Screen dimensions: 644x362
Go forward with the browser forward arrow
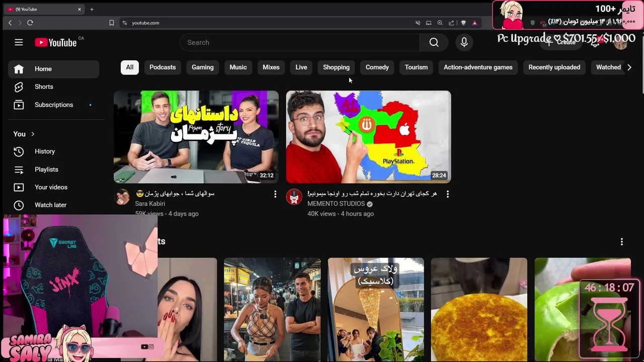(20, 23)
